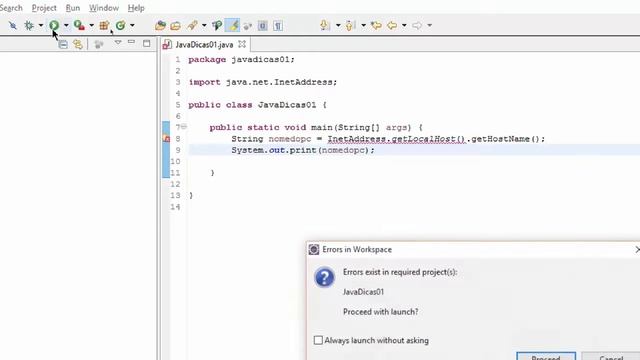Click the Last Edit Location icon

(x=376, y=25)
